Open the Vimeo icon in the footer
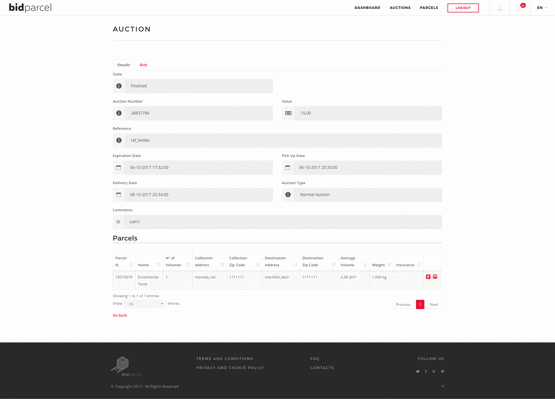 tap(442, 371)
